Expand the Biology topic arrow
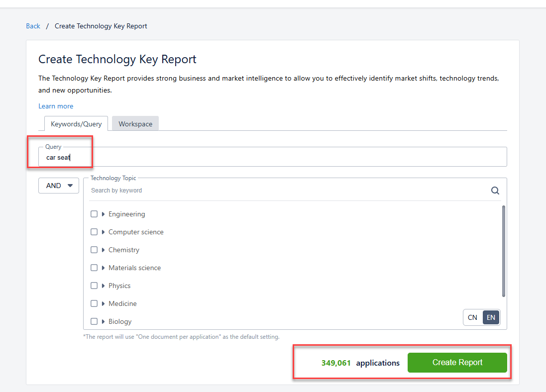The width and height of the screenshot is (546, 392). (103, 322)
